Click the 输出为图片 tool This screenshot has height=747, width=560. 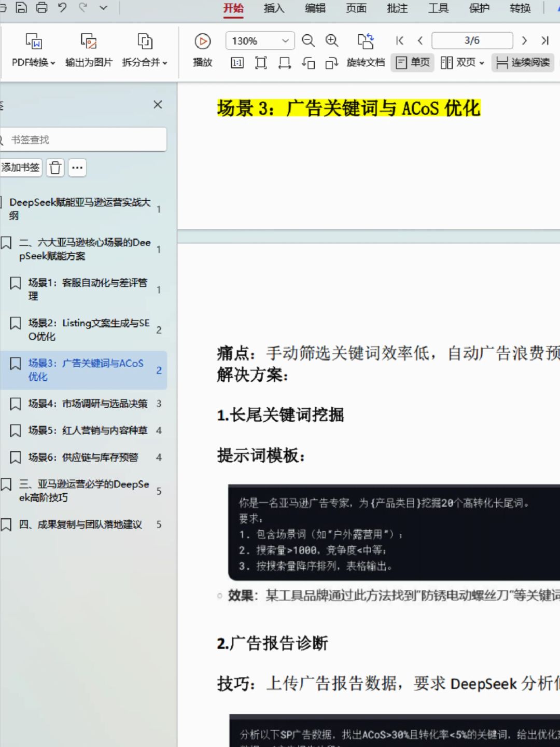pyautogui.click(x=89, y=50)
